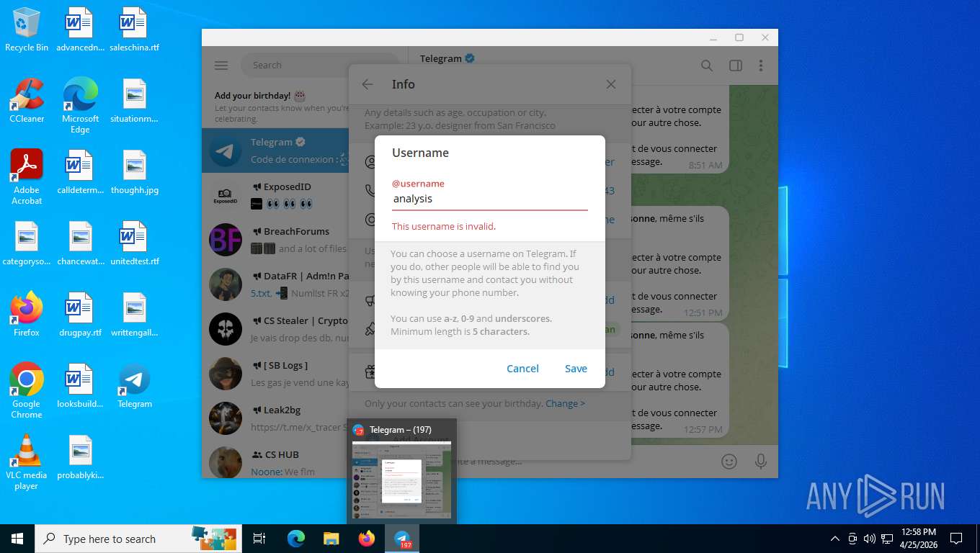This screenshot has width=980, height=553.
Task: Click the Change > birthday privacy link
Action: click(565, 403)
